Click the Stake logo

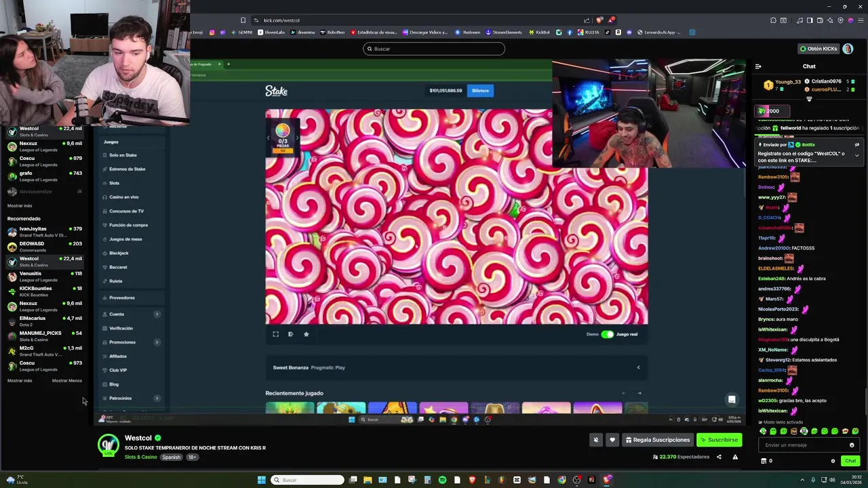click(x=276, y=91)
